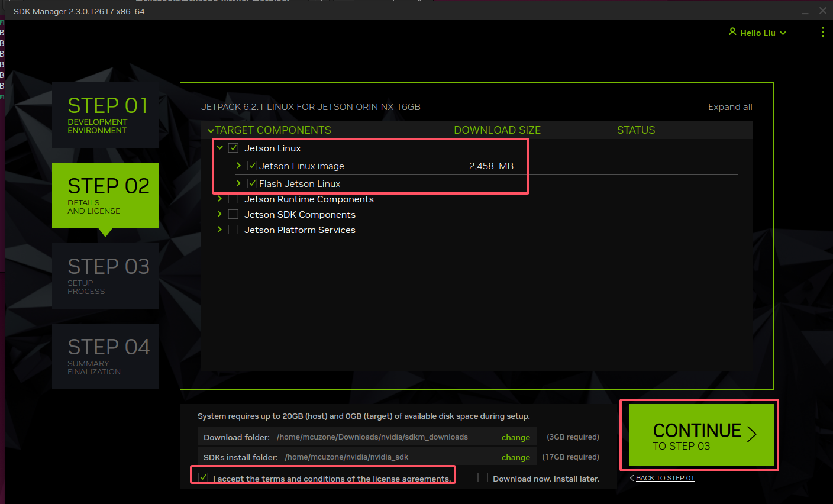Image resolution: width=833 pixels, height=504 pixels.
Task: Go to STEP 01 Development Environment
Action: click(x=105, y=115)
